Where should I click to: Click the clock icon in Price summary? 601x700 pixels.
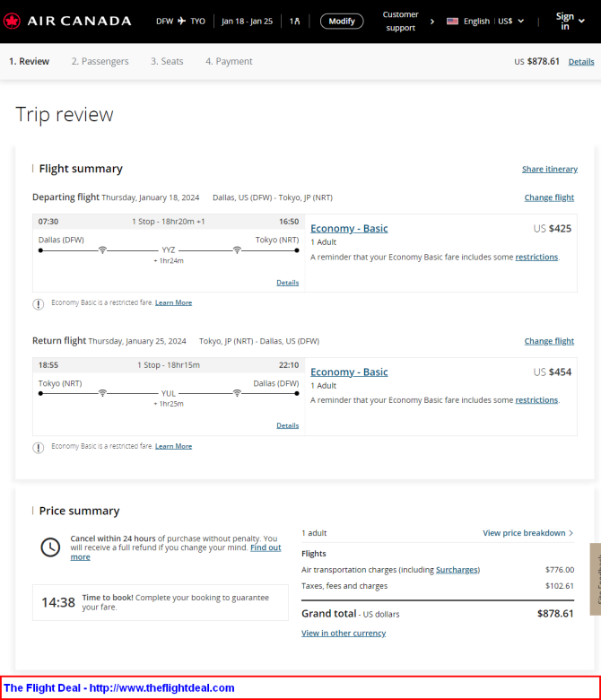(50, 547)
